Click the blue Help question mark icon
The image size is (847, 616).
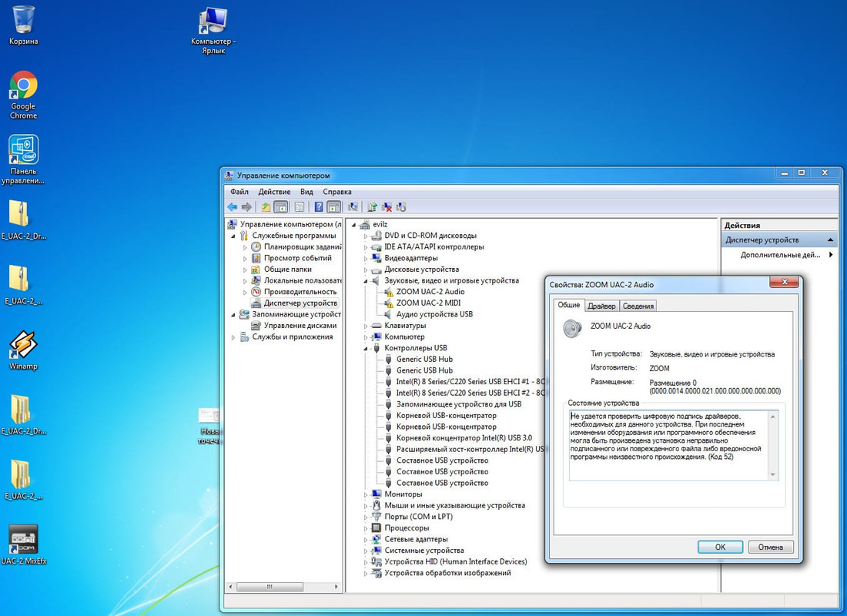pyautogui.click(x=319, y=207)
